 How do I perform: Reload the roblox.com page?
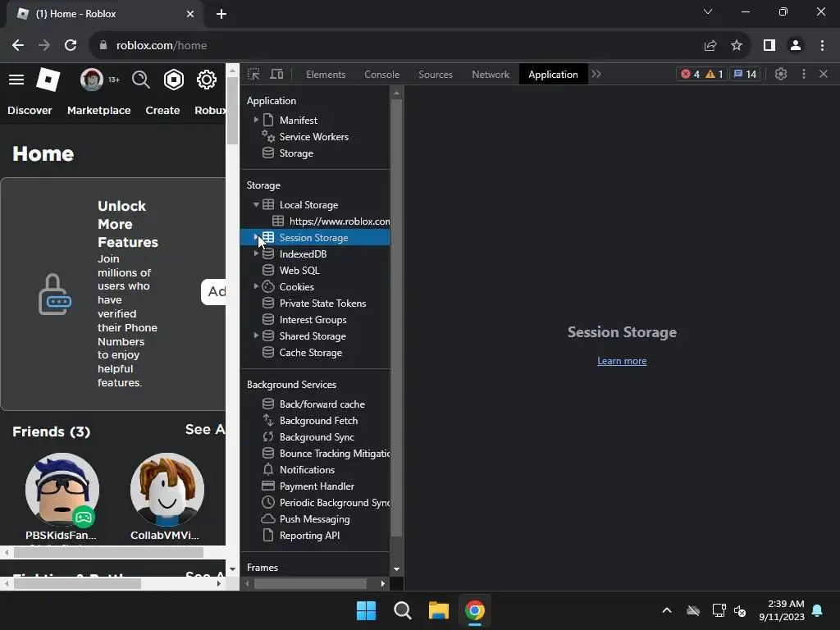click(71, 46)
